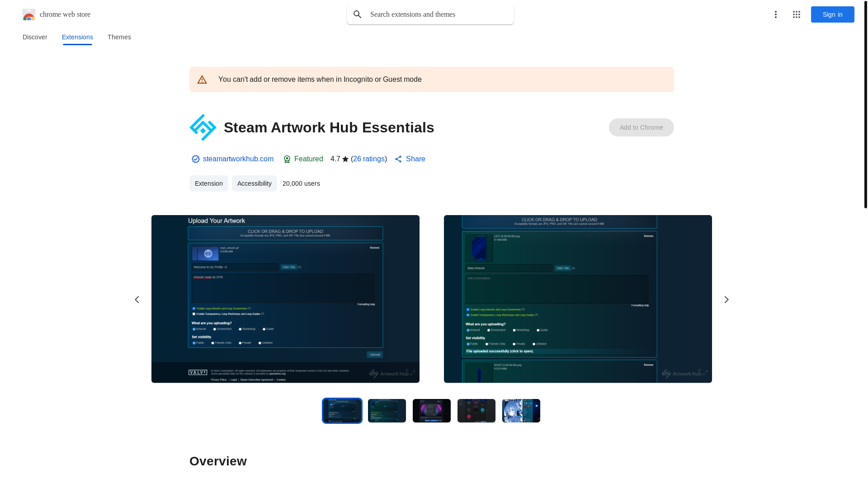Click the Incognito or Guest mode warning text
The image size is (868, 488).
coord(320,80)
